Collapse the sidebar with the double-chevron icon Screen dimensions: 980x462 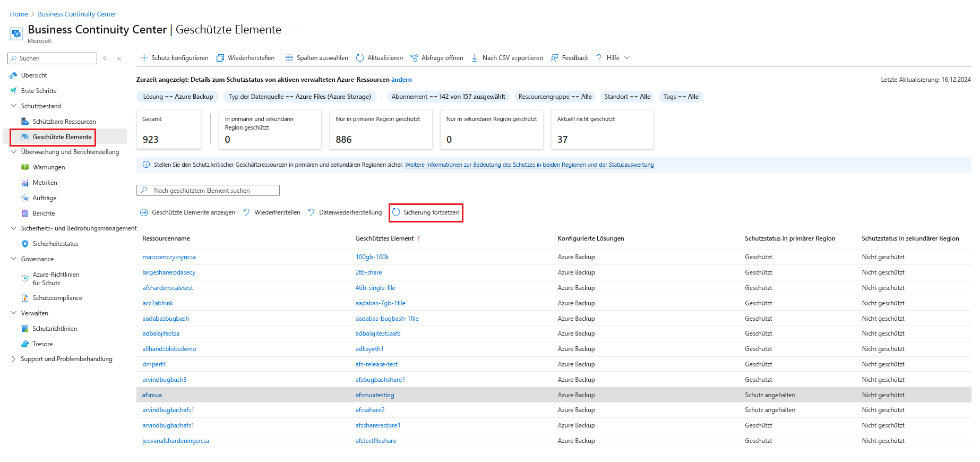point(119,58)
